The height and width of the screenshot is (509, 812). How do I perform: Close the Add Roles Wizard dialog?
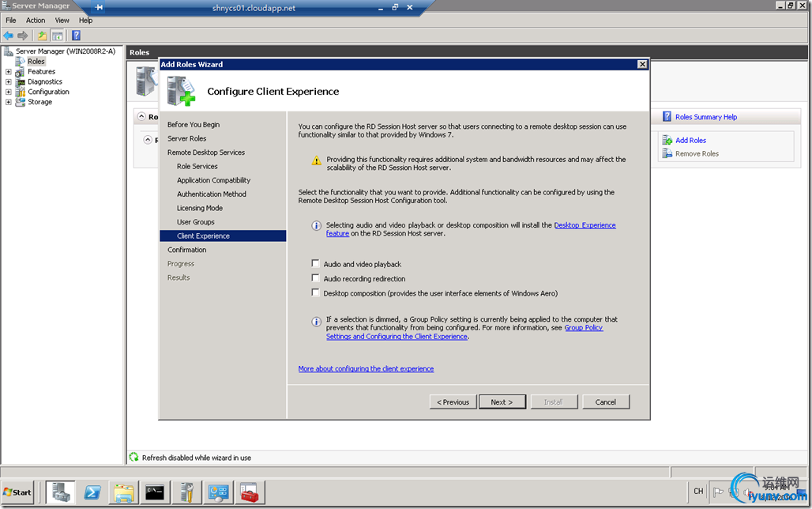click(x=642, y=64)
